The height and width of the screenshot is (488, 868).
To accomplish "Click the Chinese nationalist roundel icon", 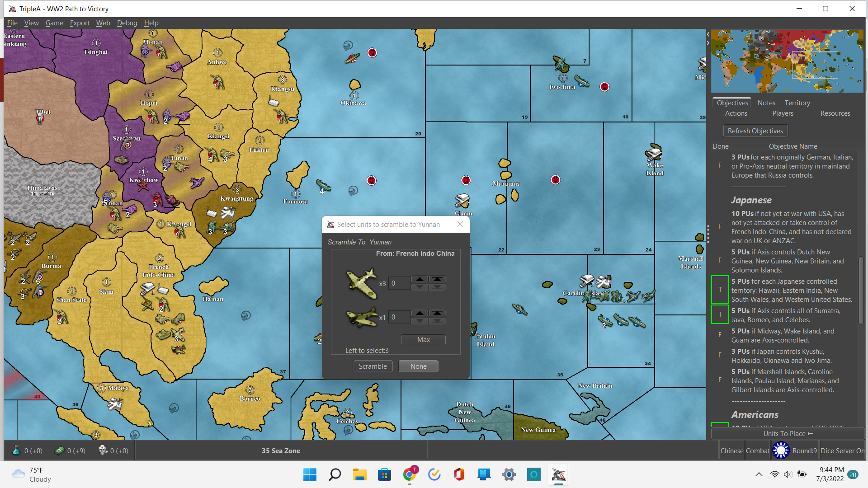I will pos(781,450).
